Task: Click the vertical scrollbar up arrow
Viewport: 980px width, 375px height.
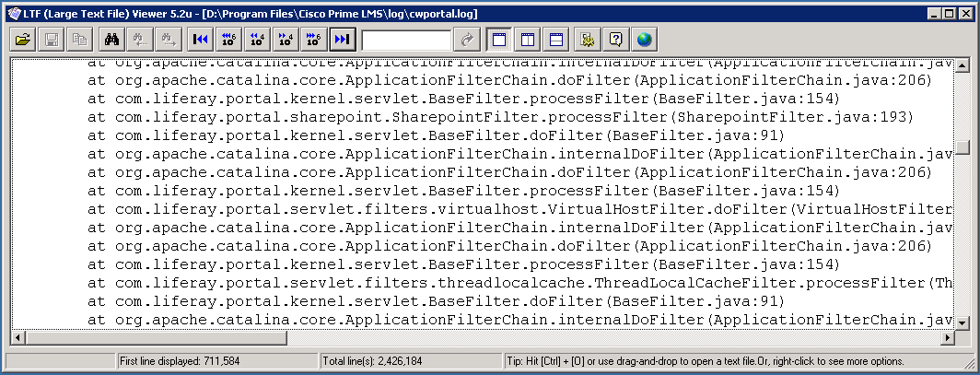Action: (x=962, y=65)
